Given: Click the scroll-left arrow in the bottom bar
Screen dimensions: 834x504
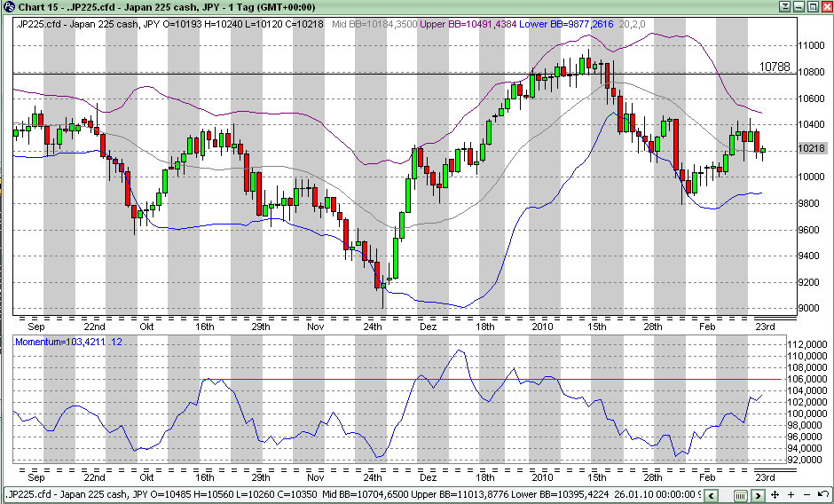Looking at the screenshot, I should point(712,495).
